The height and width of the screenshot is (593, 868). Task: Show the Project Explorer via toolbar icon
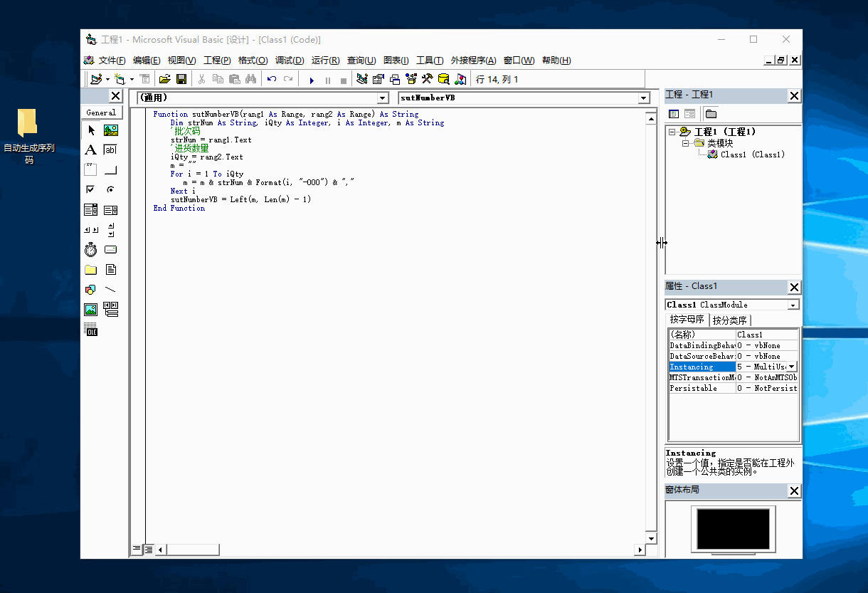click(x=362, y=79)
